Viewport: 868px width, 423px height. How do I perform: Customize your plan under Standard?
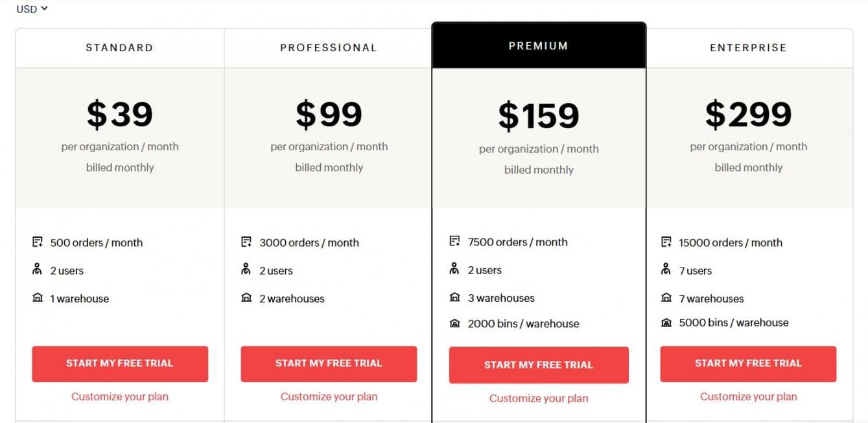pyautogui.click(x=120, y=396)
